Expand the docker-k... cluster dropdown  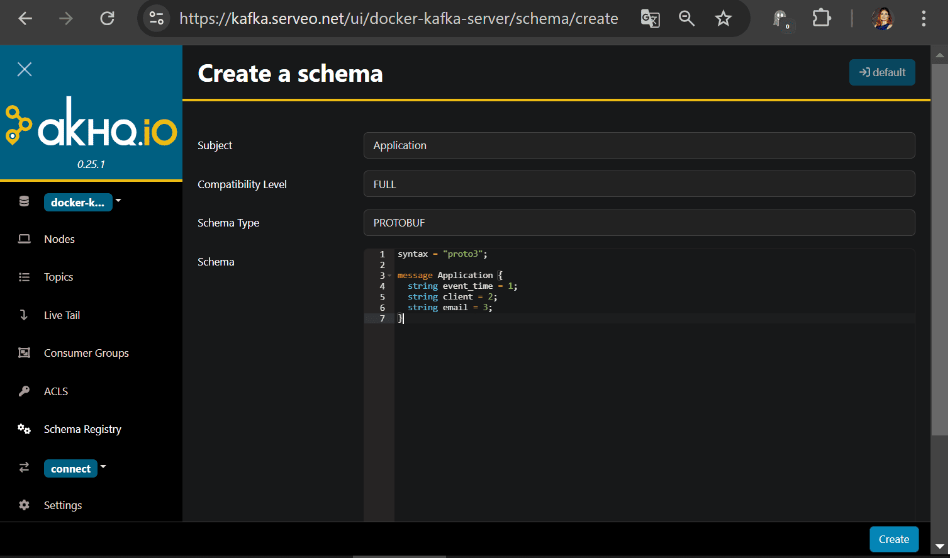118,201
